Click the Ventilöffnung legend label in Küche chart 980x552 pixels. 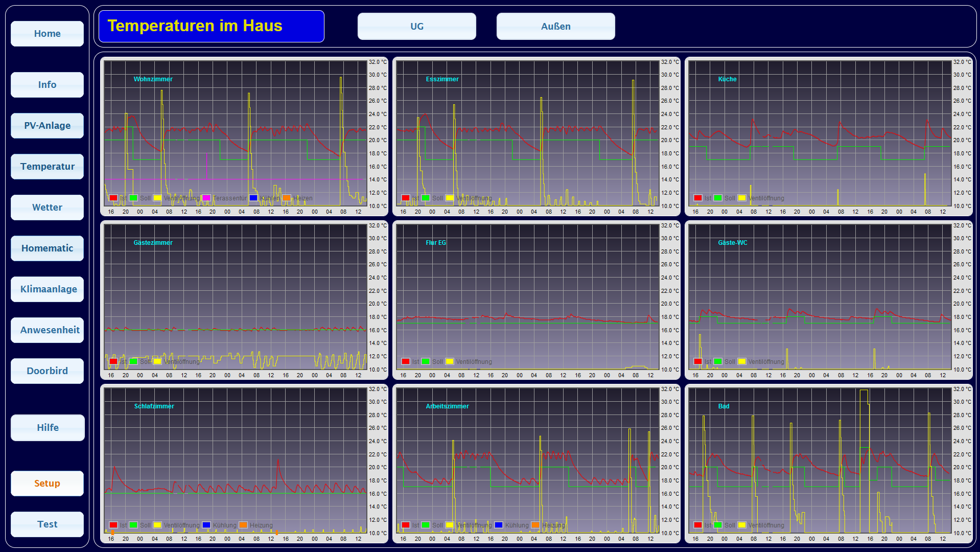point(766,198)
